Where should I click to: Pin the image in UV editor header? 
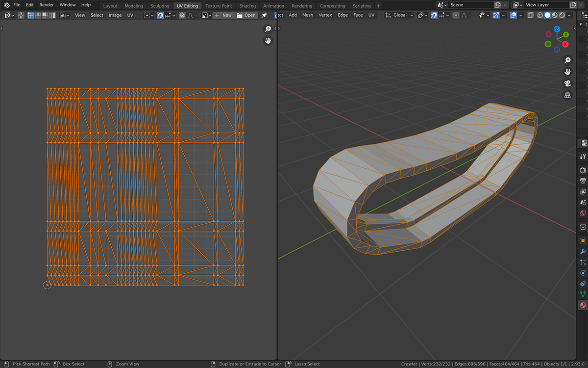264,15
